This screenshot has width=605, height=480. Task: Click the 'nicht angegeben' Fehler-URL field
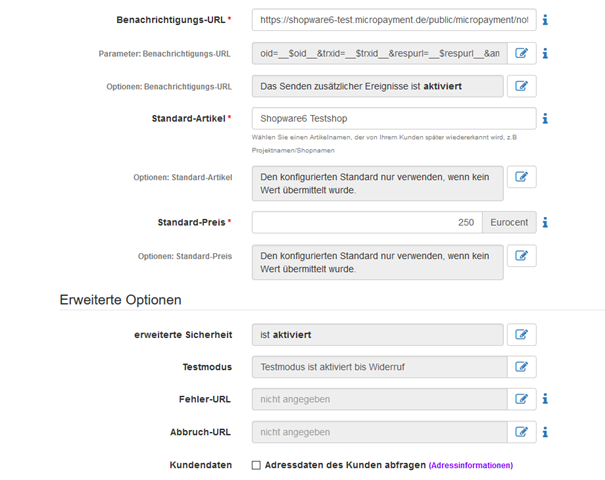[x=380, y=399]
